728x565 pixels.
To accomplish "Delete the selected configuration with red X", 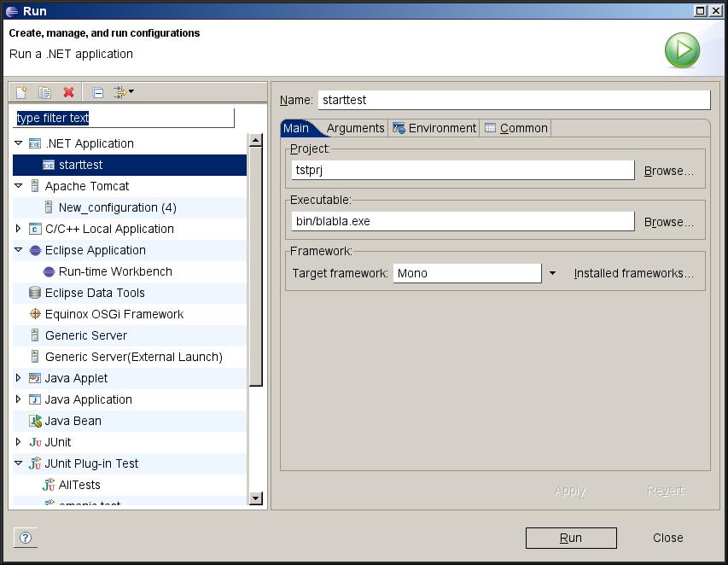I will point(69,92).
